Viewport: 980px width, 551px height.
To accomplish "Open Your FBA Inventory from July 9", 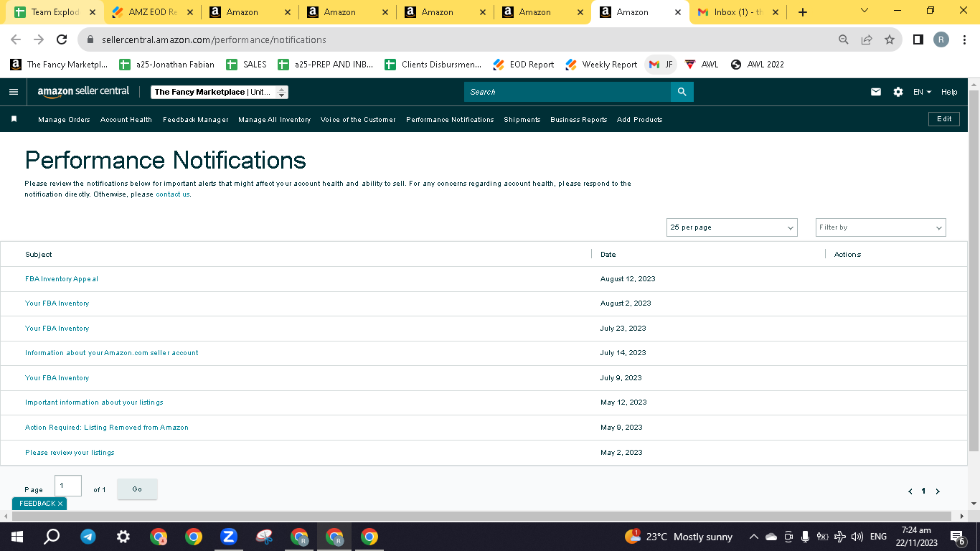I will [x=57, y=378].
